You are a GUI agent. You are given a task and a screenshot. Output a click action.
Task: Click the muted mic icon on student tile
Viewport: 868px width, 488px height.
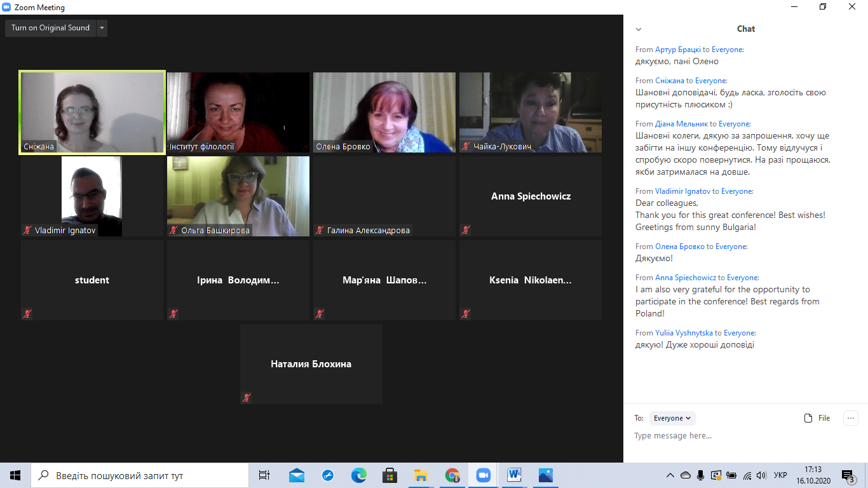(27, 314)
